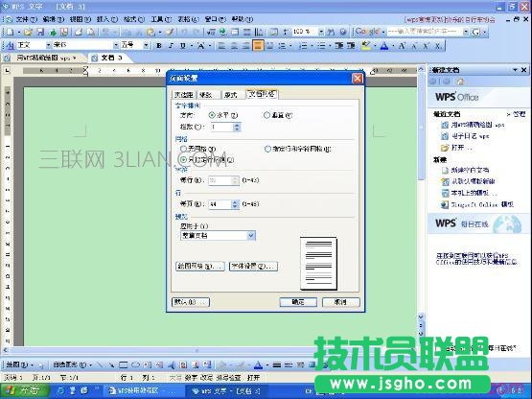532x399 pixels.
Task: Open the font name dropdown arrow
Action: [116, 45]
